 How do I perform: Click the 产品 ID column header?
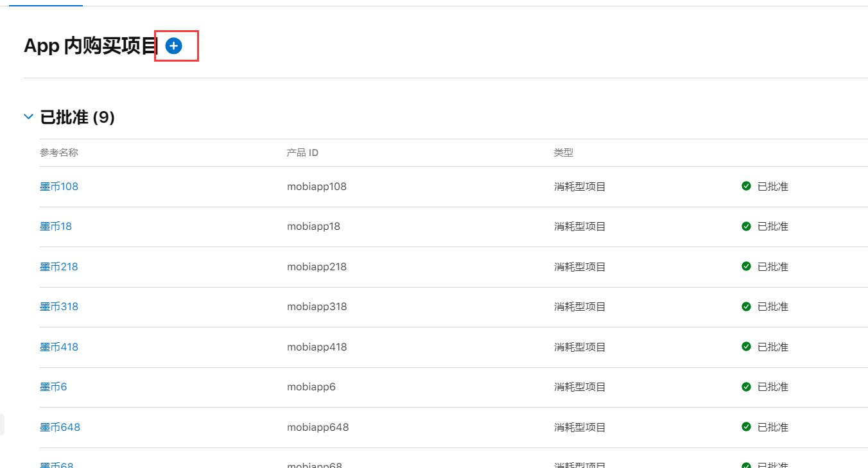[x=302, y=153]
